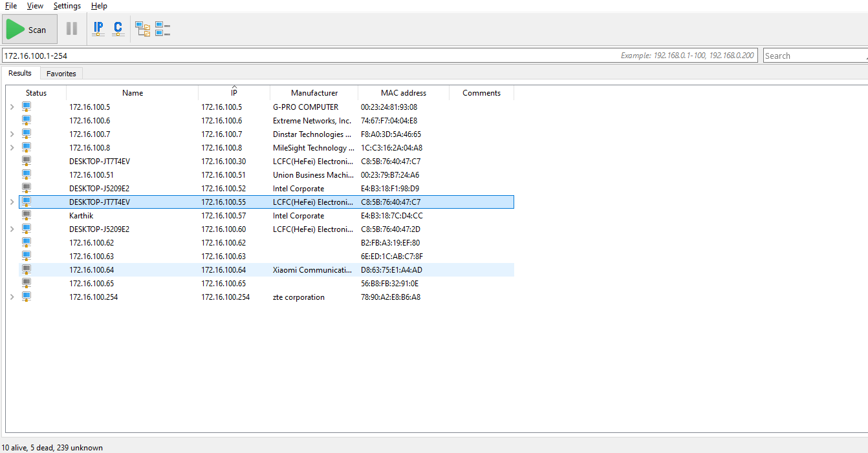
Task: Open the Settings menu
Action: [67, 6]
